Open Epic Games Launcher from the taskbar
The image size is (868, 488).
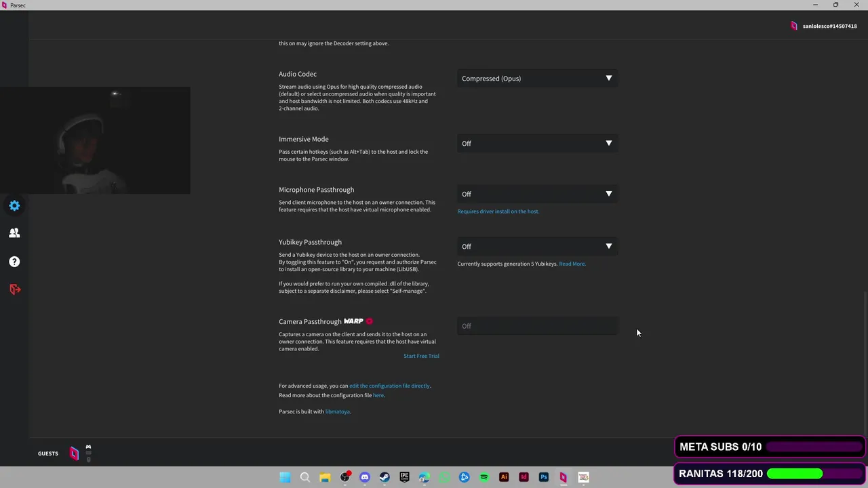[x=404, y=477]
